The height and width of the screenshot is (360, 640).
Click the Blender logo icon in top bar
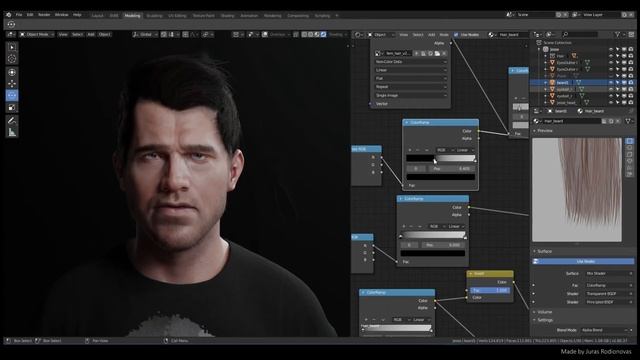click(x=9, y=15)
